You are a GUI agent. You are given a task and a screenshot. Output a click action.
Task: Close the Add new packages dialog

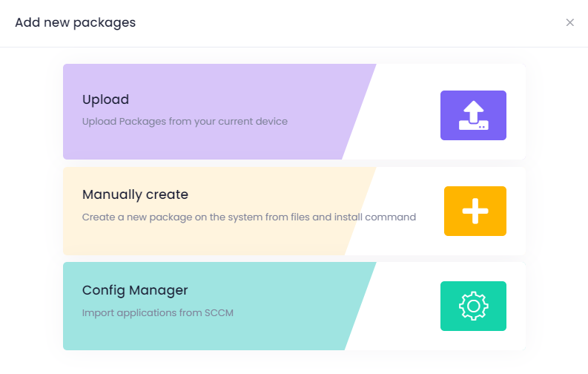569,22
